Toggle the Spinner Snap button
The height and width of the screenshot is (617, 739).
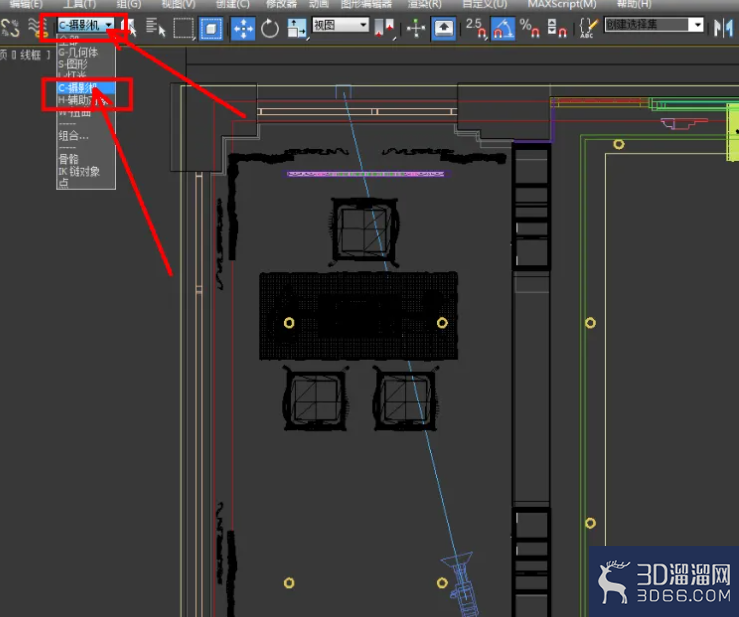pyautogui.click(x=556, y=28)
